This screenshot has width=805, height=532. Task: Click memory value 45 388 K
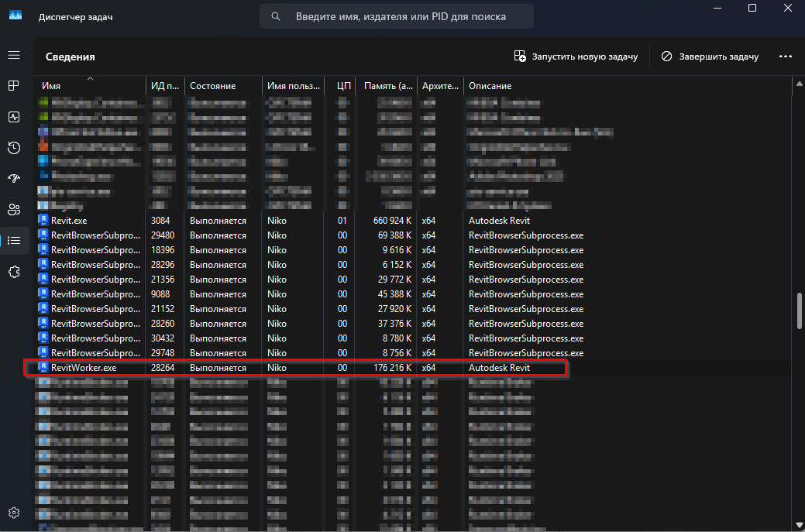[395, 294]
